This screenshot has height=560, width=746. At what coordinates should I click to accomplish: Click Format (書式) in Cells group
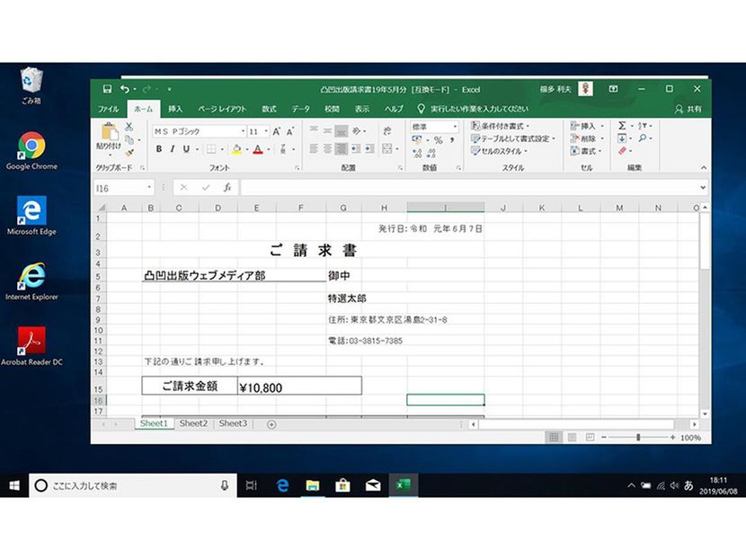click(586, 151)
